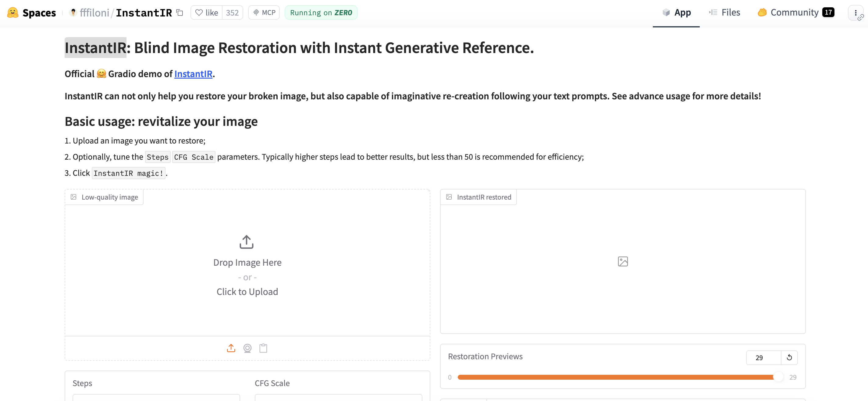Viewport: 868px width, 401px height.
Task: View the 352 likes count
Action: [x=232, y=13]
